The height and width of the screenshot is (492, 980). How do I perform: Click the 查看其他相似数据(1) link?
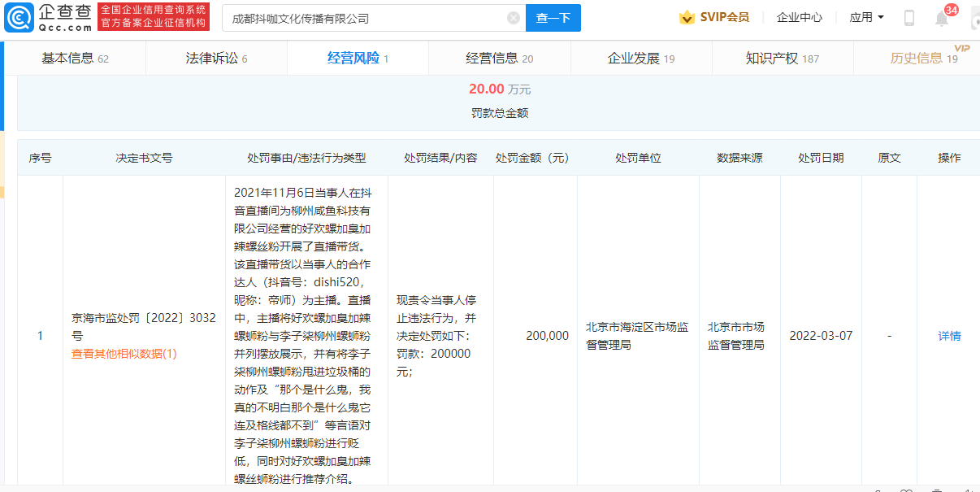pyautogui.click(x=124, y=354)
